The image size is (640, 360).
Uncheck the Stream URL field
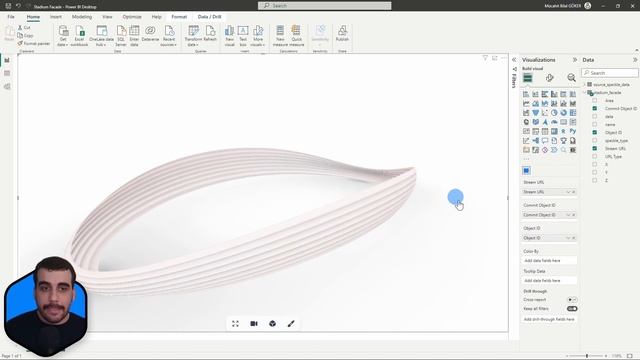pos(595,148)
